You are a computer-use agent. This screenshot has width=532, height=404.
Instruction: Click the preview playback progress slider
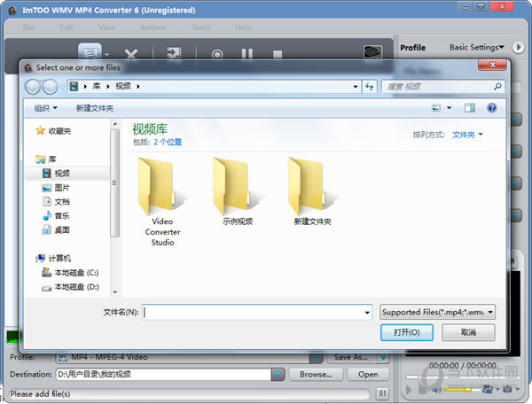[461, 377]
